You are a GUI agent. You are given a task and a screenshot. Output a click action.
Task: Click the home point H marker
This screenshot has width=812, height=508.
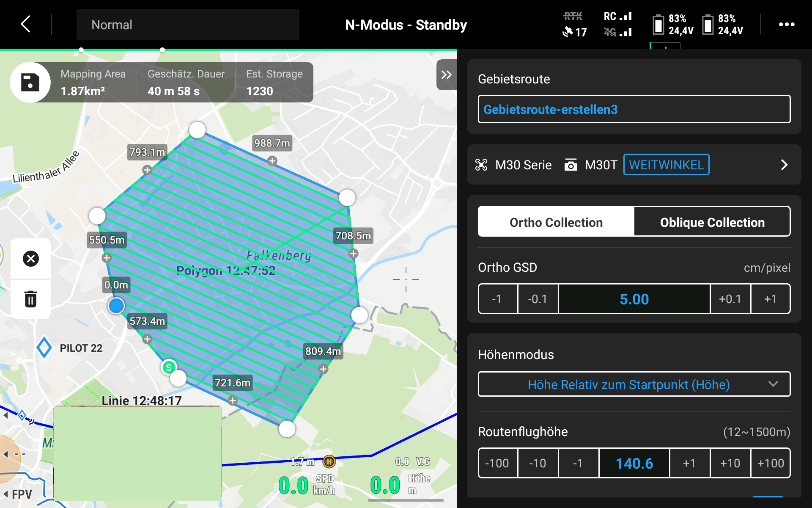[329, 461]
